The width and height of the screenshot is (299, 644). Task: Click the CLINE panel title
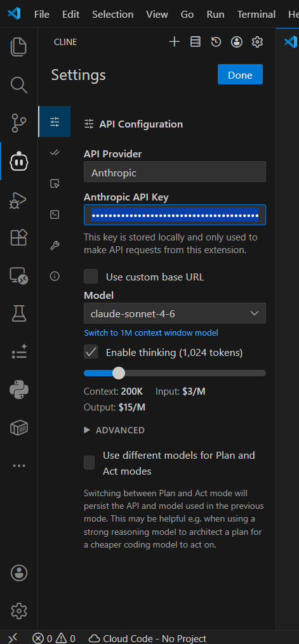pyautogui.click(x=65, y=42)
